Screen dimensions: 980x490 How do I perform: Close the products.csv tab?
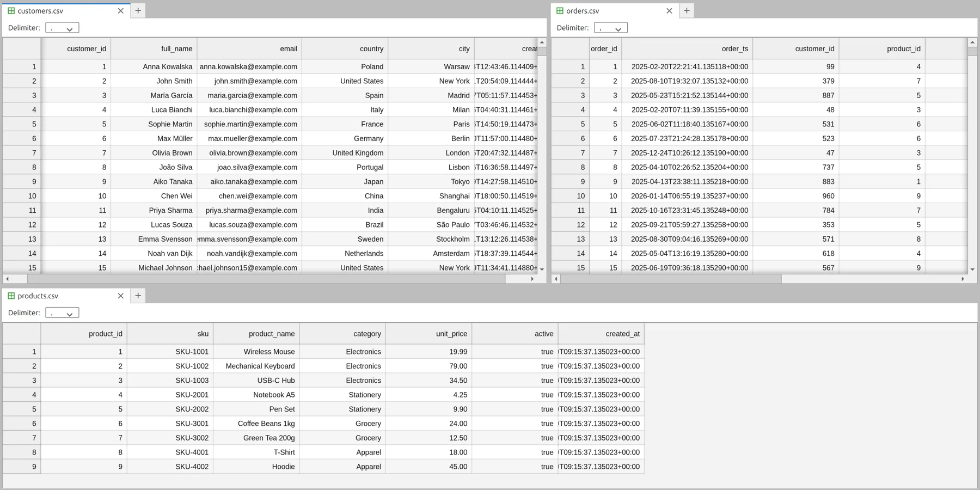coord(121,296)
